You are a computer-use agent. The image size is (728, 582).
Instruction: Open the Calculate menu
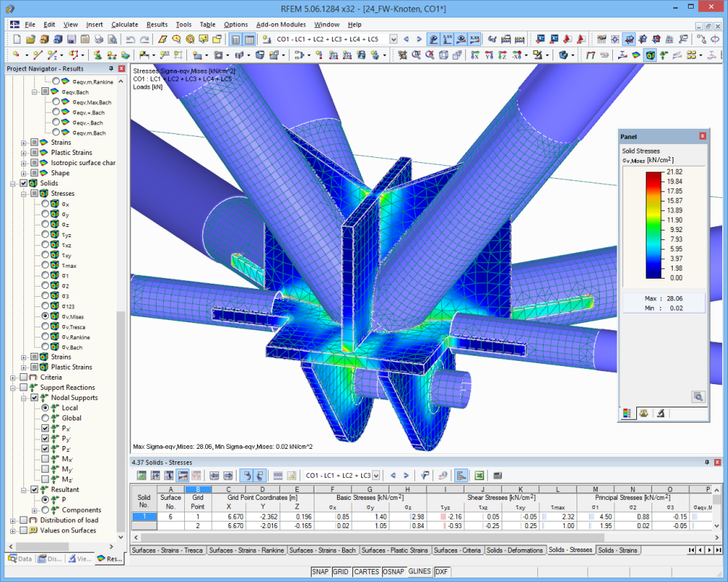(122, 24)
